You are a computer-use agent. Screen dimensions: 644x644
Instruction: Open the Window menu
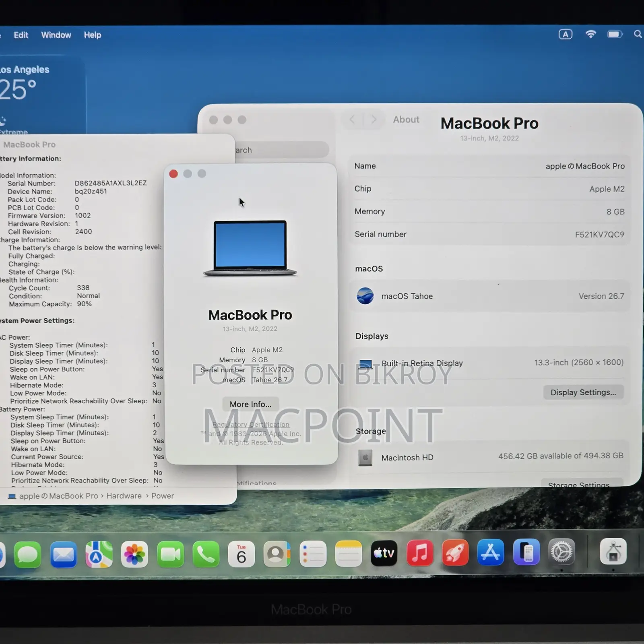56,35
